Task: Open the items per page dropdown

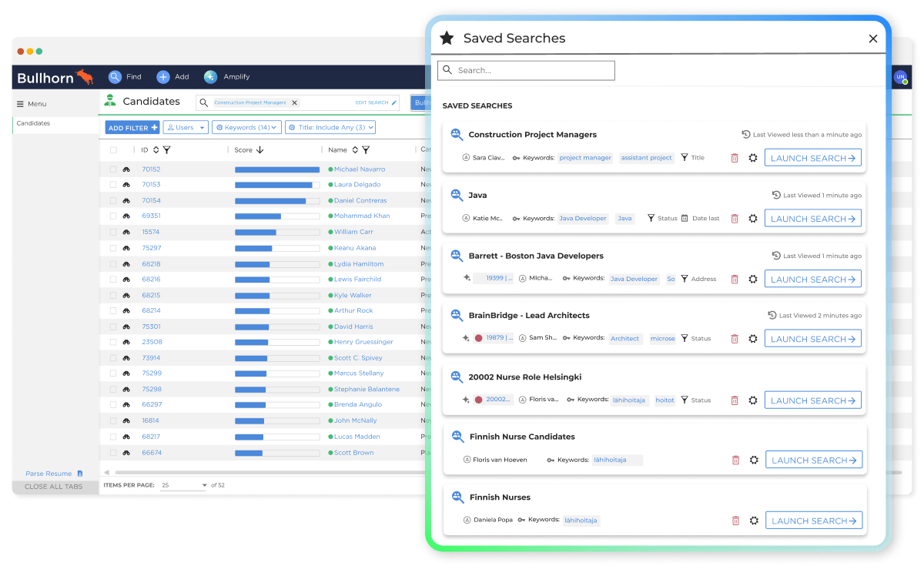Action: pyautogui.click(x=185, y=485)
